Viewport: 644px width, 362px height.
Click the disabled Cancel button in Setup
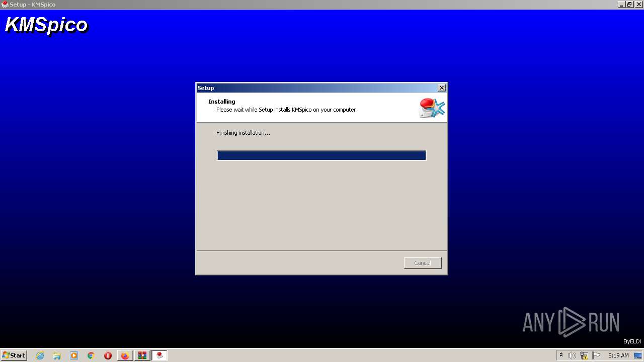click(x=422, y=263)
